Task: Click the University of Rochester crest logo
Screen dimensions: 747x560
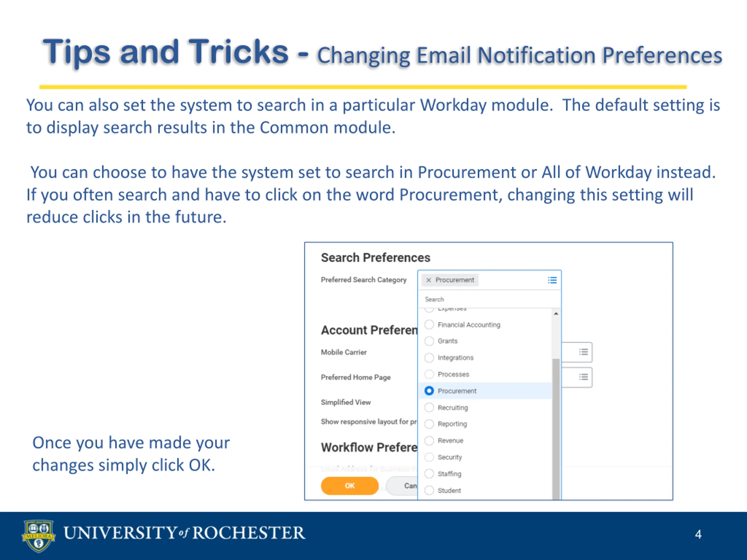Action: click(39, 535)
